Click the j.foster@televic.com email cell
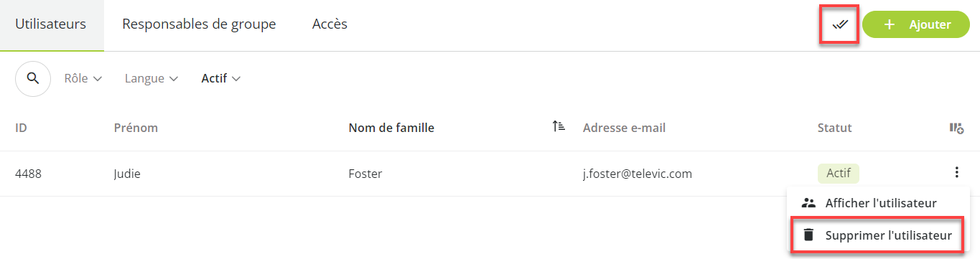The image size is (980, 259). point(638,174)
